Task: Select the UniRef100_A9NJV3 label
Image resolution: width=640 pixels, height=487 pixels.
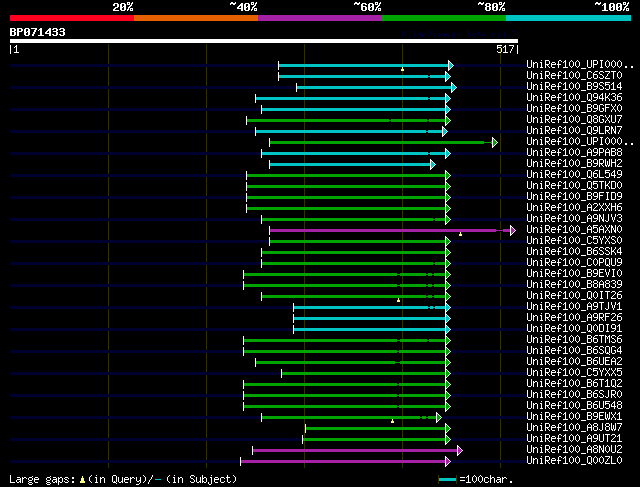Action: (x=574, y=219)
